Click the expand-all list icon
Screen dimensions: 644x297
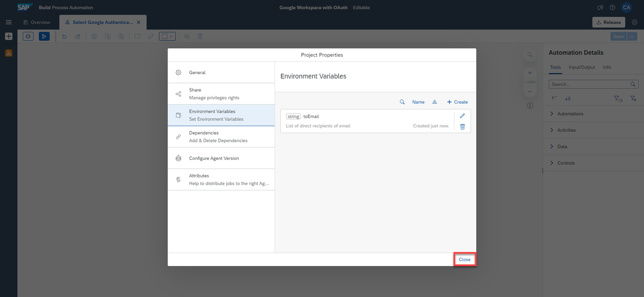click(x=568, y=98)
